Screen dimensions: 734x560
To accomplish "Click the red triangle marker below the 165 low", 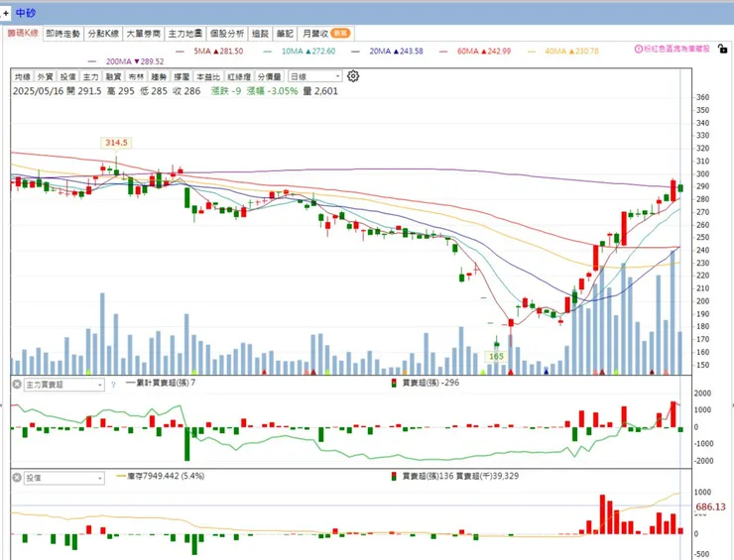I will (511, 372).
